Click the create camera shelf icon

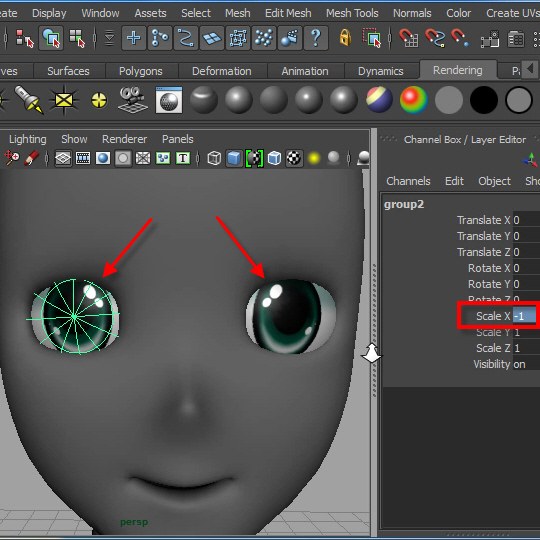(x=133, y=100)
